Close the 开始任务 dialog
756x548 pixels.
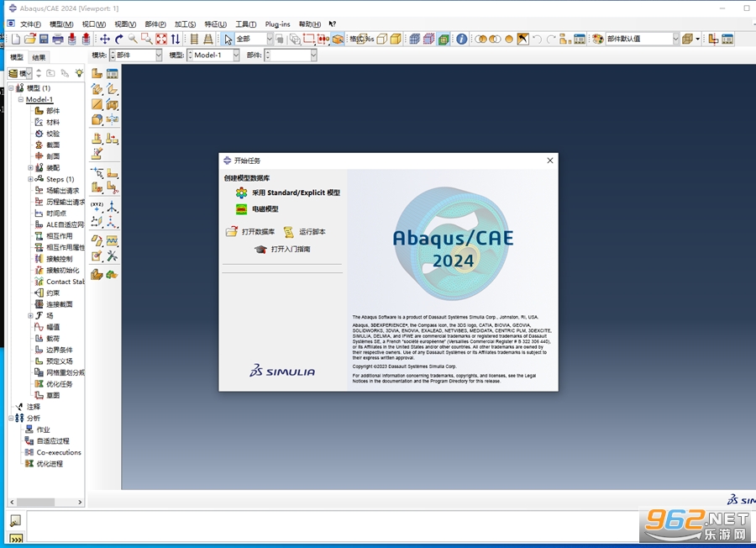coord(550,161)
